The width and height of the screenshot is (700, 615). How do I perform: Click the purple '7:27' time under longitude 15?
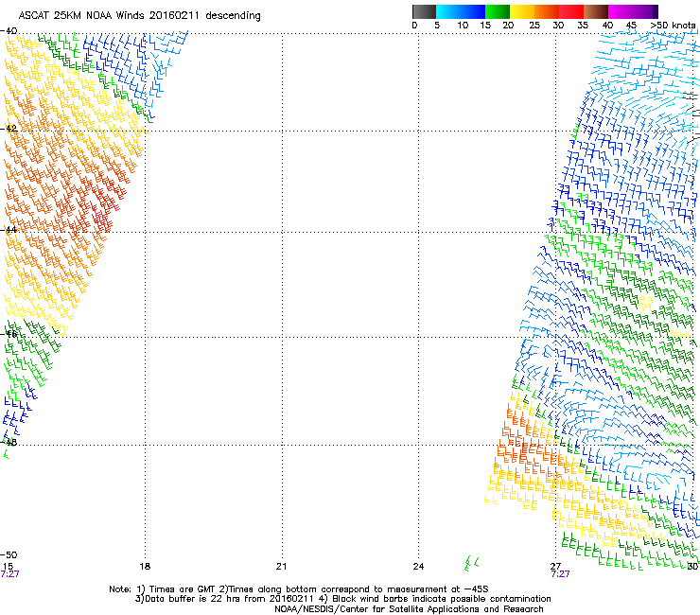(x=9, y=574)
